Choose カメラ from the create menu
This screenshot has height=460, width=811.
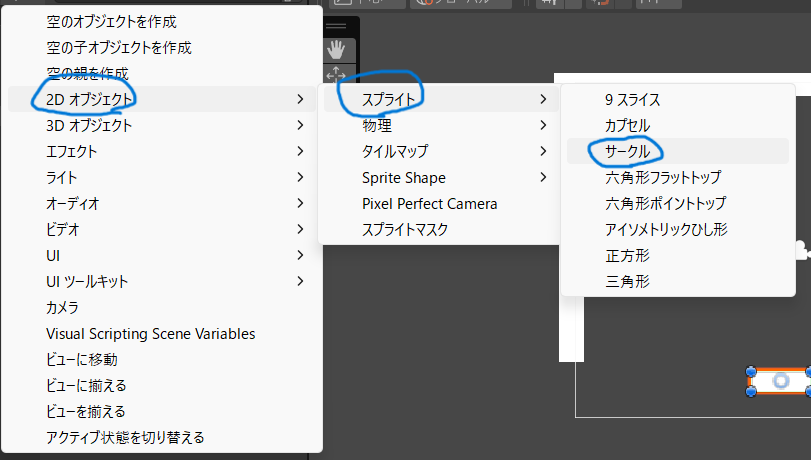[x=62, y=307]
